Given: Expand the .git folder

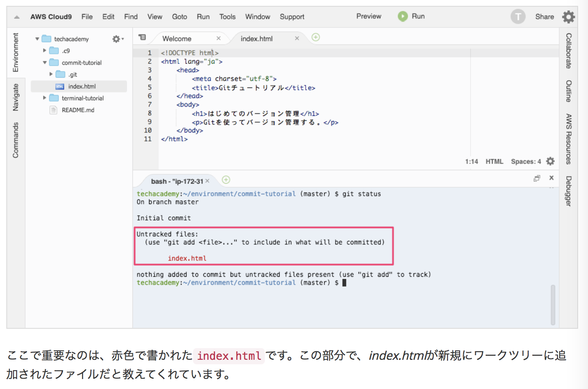Looking at the screenshot, I should click(51, 74).
